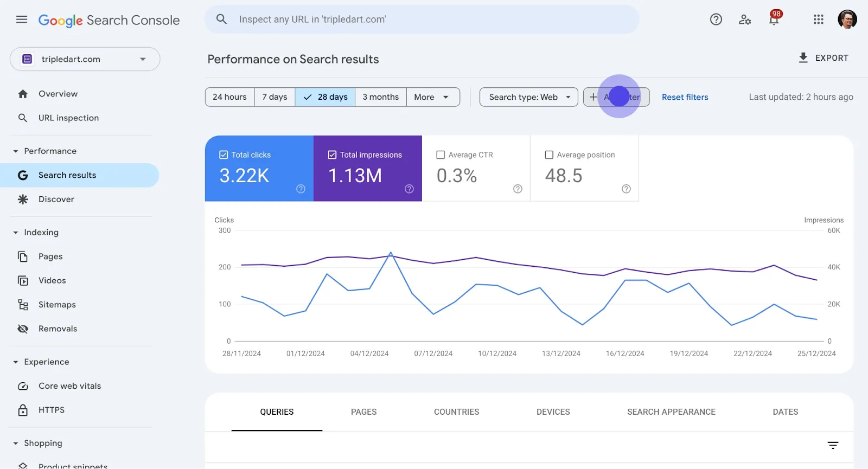Click the Sitemaps tree icon
868x469 pixels.
(23, 305)
